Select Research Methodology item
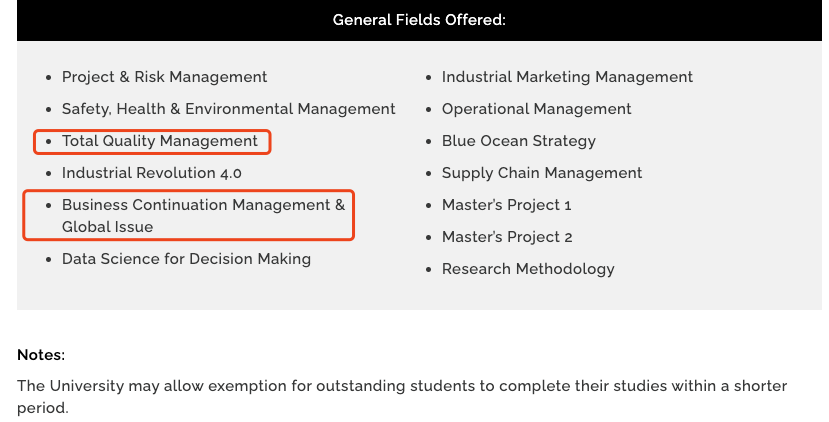829x422 pixels. tap(528, 269)
